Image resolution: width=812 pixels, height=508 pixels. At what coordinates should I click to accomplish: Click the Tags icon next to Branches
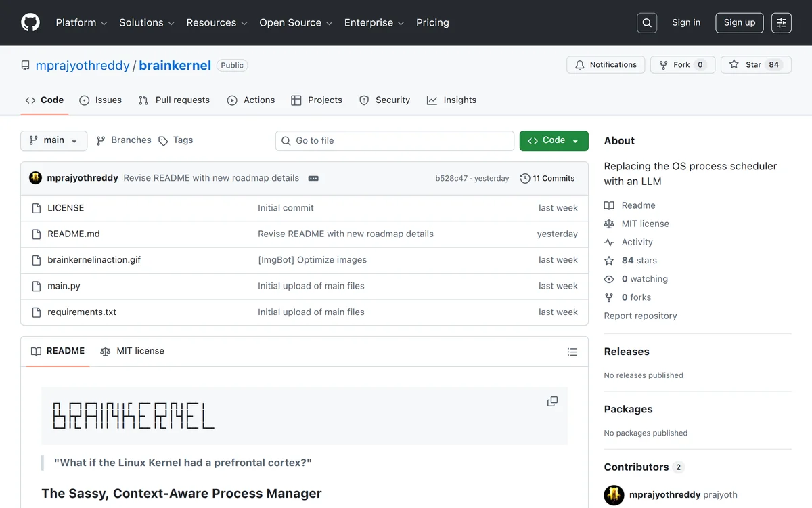coord(163,140)
